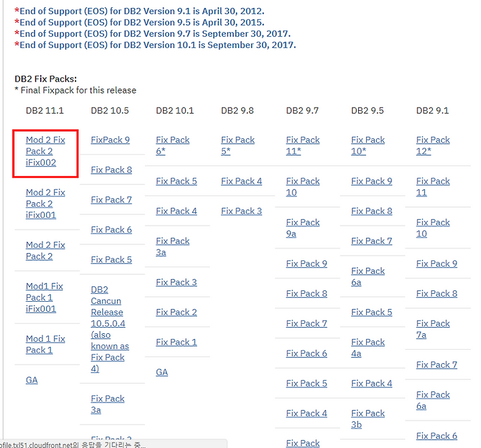481x448 pixels.
Task: Open DB2 9.7 Fix Pack 8 link
Action: (307, 294)
